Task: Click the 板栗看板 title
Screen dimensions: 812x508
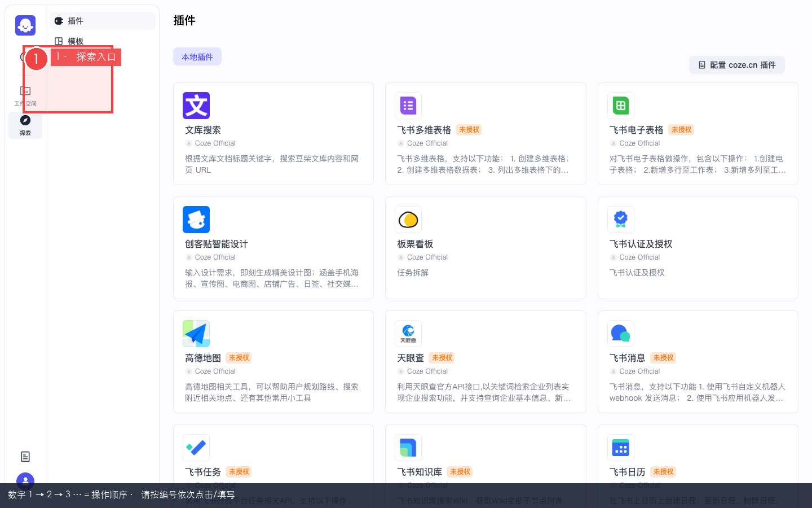Action: 415,244
